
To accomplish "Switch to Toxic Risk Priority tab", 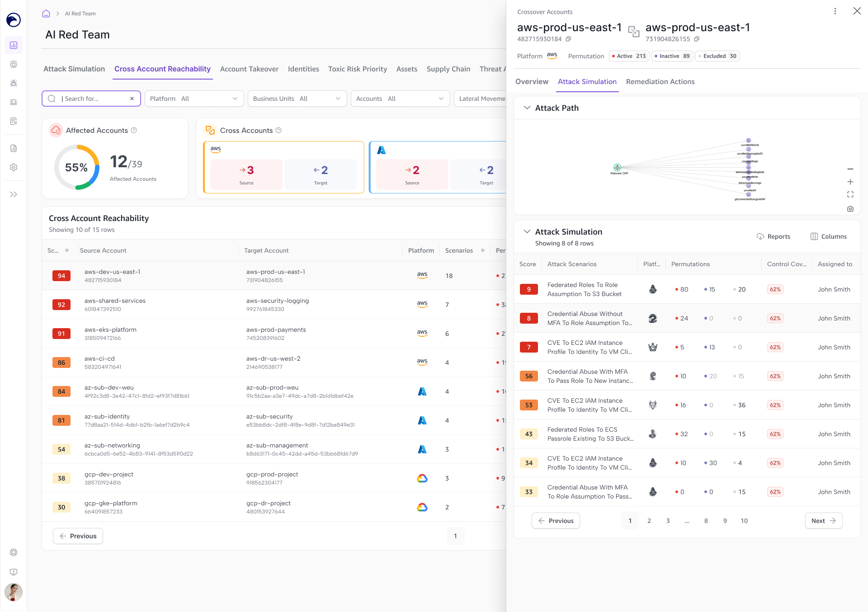I will [358, 69].
